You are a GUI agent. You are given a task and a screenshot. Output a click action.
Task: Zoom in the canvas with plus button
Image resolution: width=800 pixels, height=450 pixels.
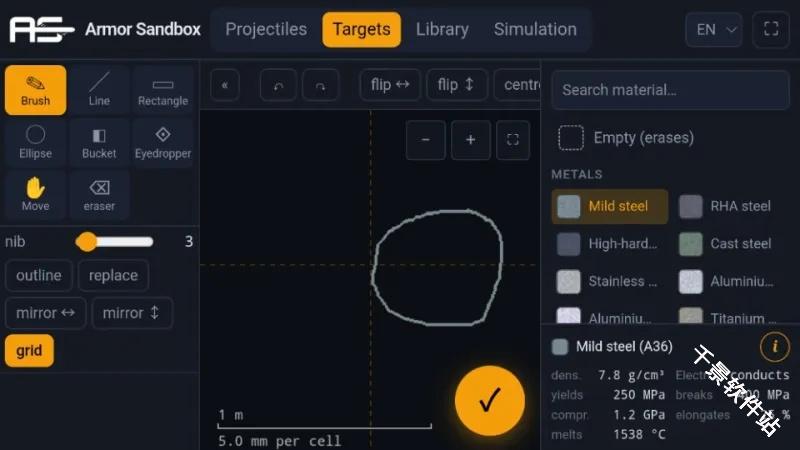tap(470, 140)
